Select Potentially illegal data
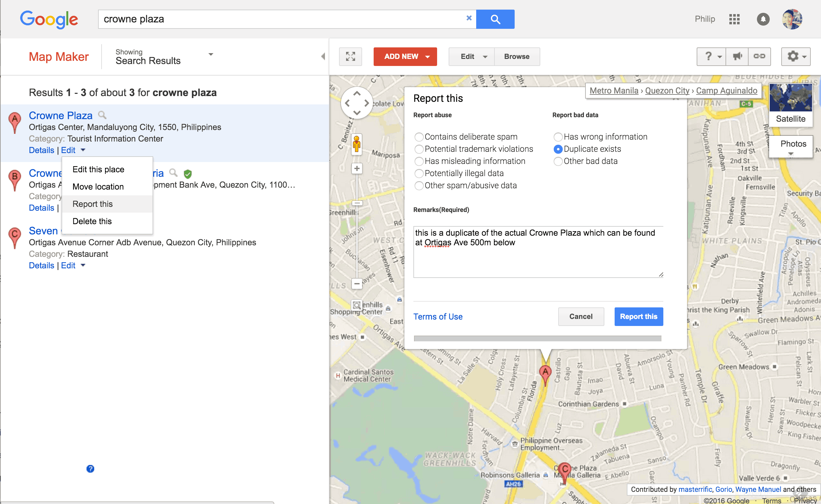The width and height of the screenshot is (821, 504). (419, 173)
